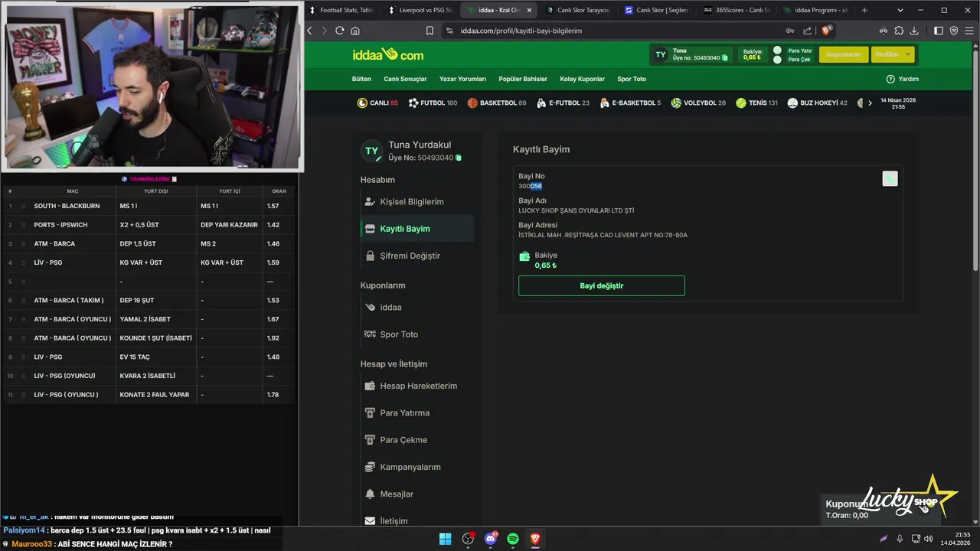Open the browser tab list chevron

tap(900, 10)
